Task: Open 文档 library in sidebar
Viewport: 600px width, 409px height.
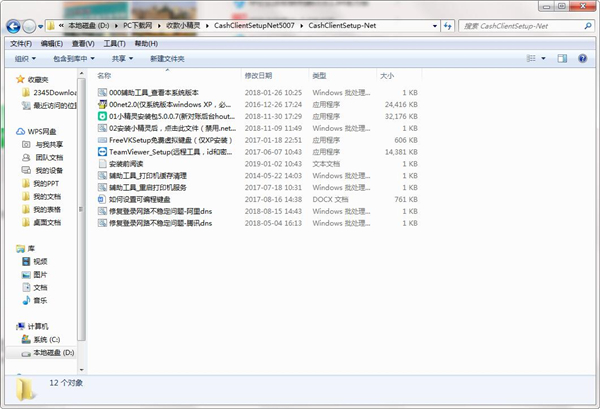Action: click(x=35, y=287)
